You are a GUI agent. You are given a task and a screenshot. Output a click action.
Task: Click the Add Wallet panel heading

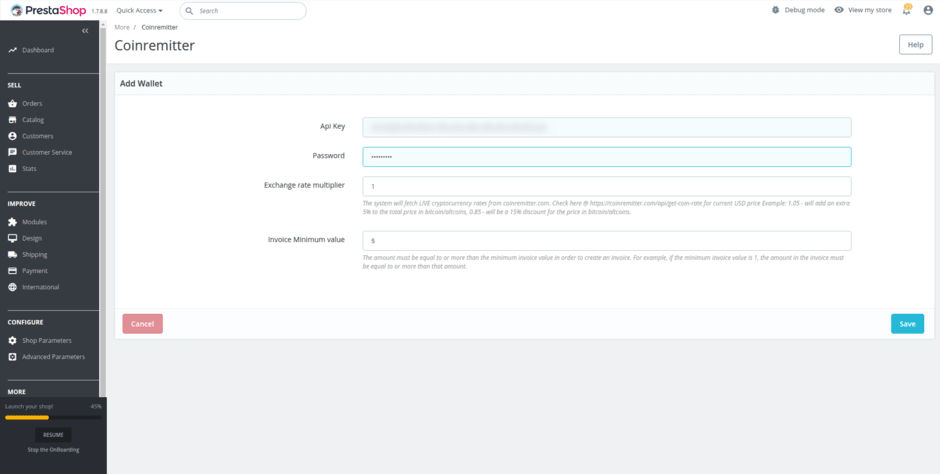pos(141,84)
